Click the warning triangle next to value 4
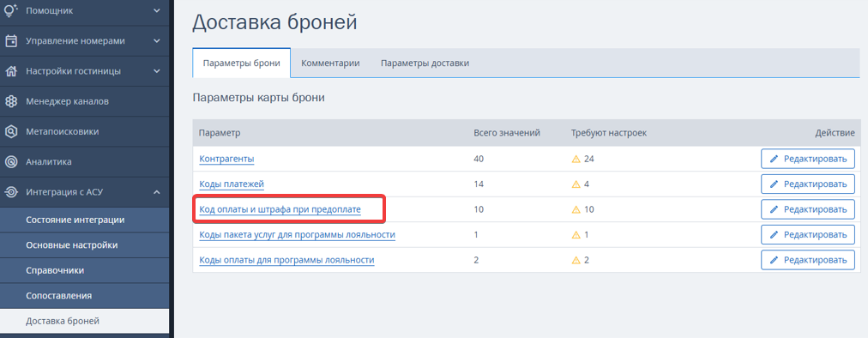The image size is (868, 338). coord(576,184)
